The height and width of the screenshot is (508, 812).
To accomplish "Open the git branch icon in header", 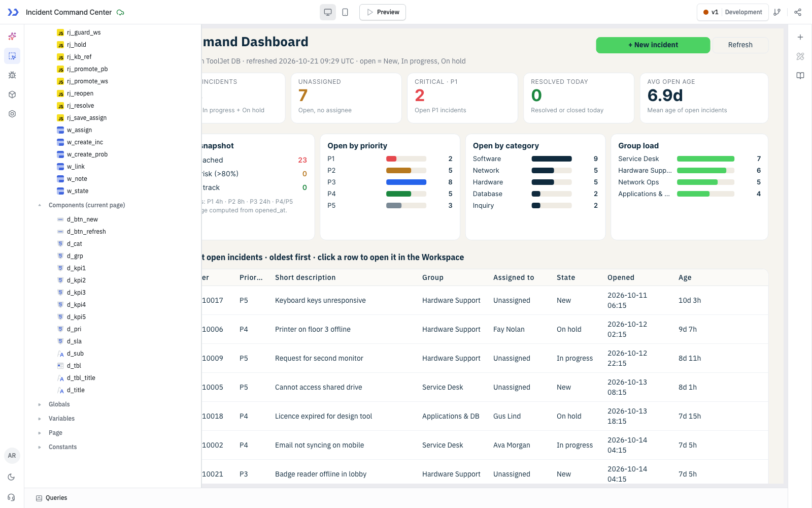I will click(x=777, y=12).
